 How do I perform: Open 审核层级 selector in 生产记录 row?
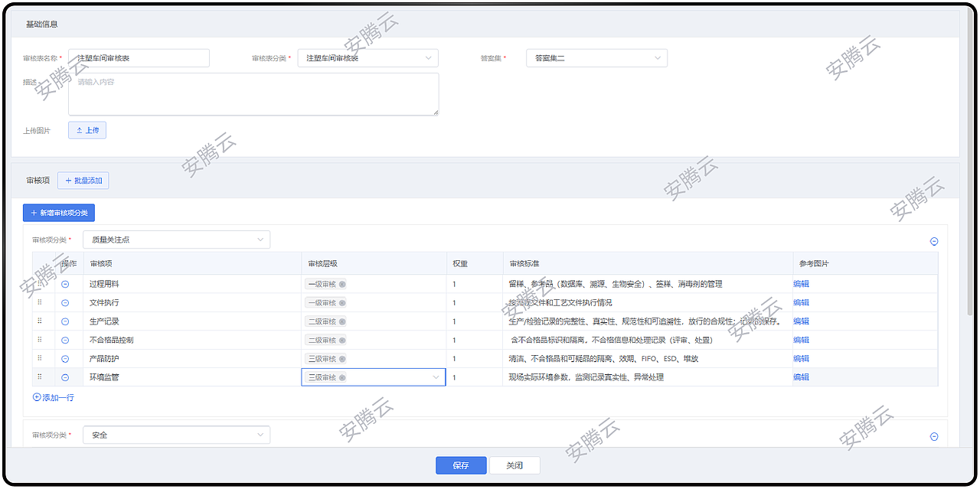(x=373, y=321)
